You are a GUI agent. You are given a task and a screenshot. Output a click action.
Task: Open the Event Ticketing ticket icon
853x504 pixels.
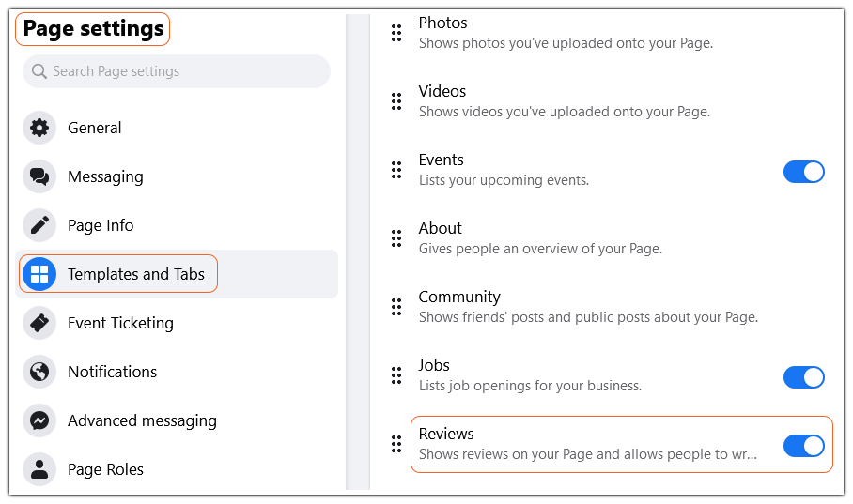pos(39,323)
